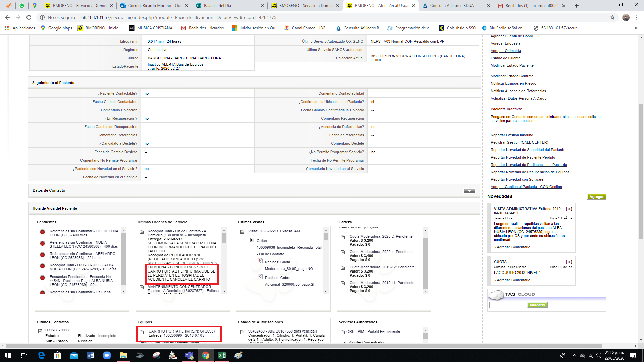This screenshot has width=644, height=362.
Task: Click the red dot beside Referencias sin Confirmar - LUZ HELENA
Action: pos(42,232)
